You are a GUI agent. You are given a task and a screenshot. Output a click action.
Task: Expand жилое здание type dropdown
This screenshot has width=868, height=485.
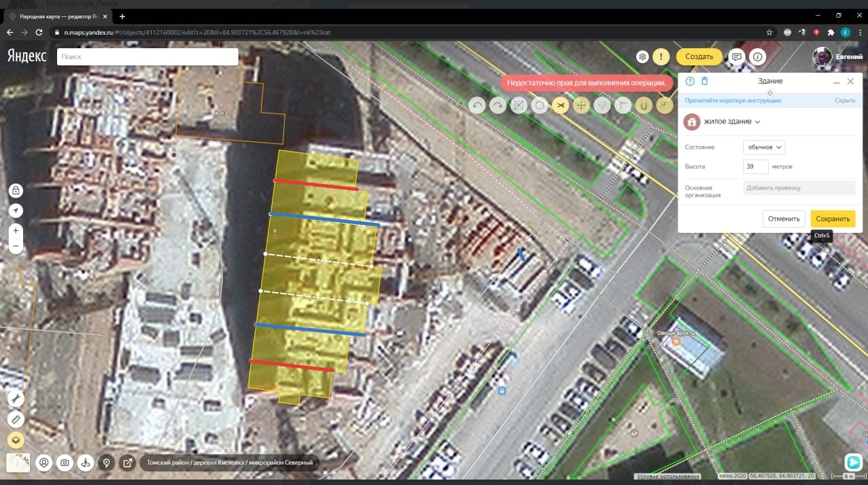click(731, 122)
